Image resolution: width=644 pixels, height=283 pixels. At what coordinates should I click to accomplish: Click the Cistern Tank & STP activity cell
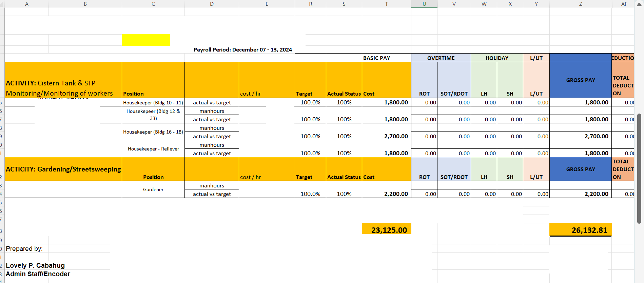[x=63, y=88]
